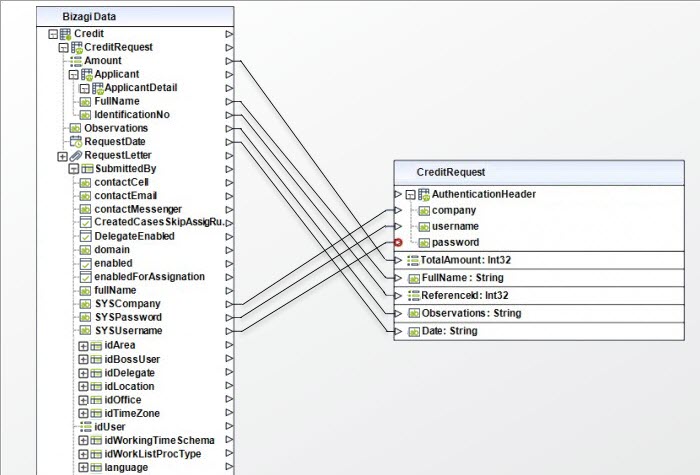Click the Observations attribute icon in Bizagi Data
700x475 pixels.
[x=75, y=129]
